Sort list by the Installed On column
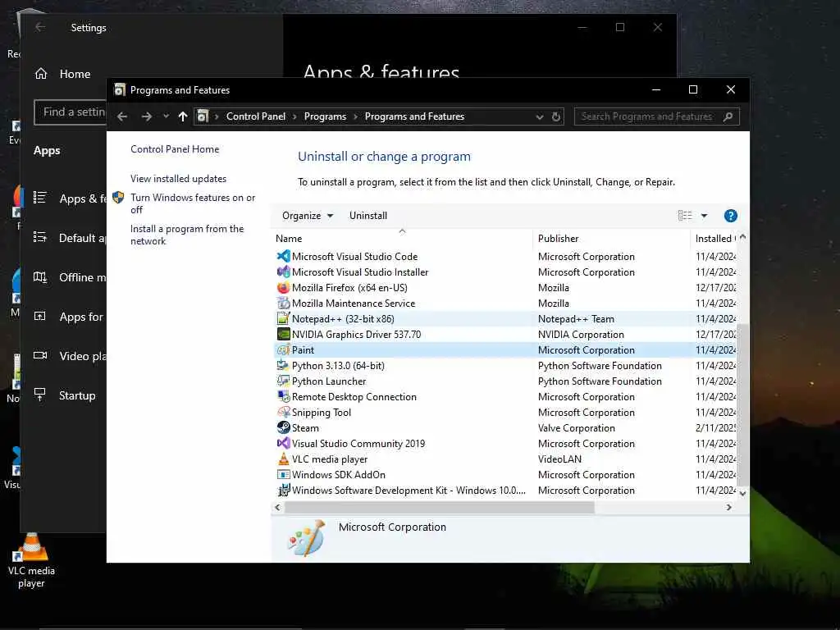 [x=714, y=239]
